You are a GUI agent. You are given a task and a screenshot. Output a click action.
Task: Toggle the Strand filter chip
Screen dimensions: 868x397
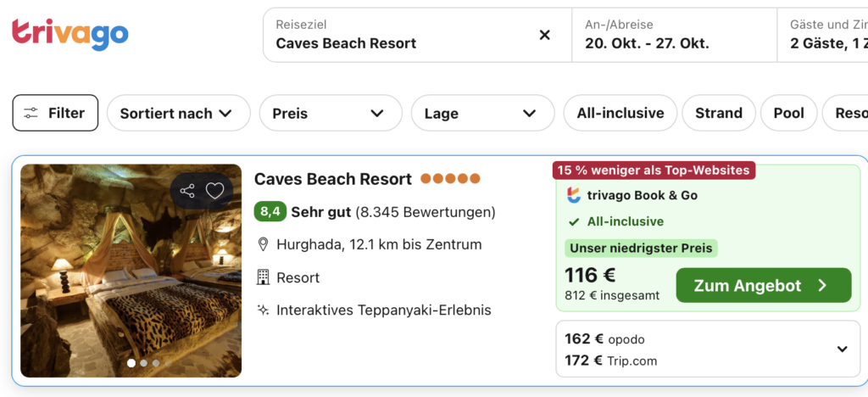(719, 113)
